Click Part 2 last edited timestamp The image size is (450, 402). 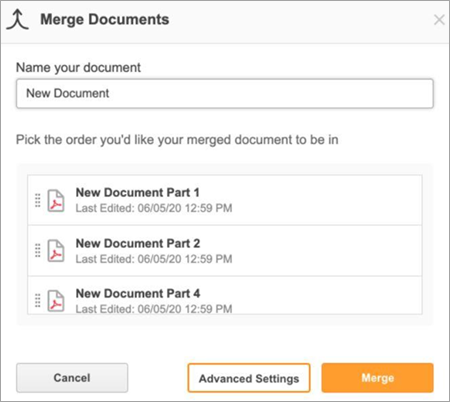click(x=154, y=259)
